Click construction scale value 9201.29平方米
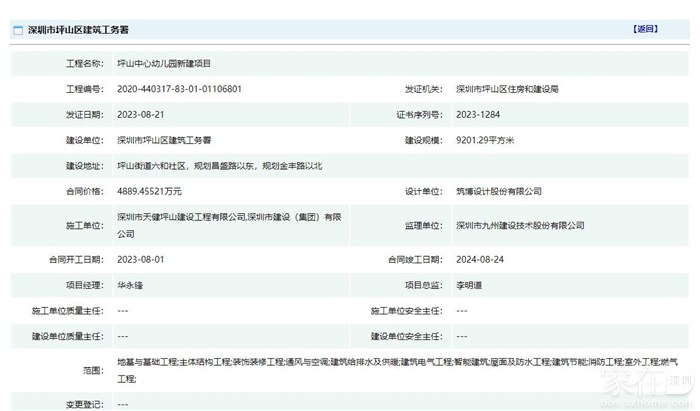700x411 pixels. (484, 141)
